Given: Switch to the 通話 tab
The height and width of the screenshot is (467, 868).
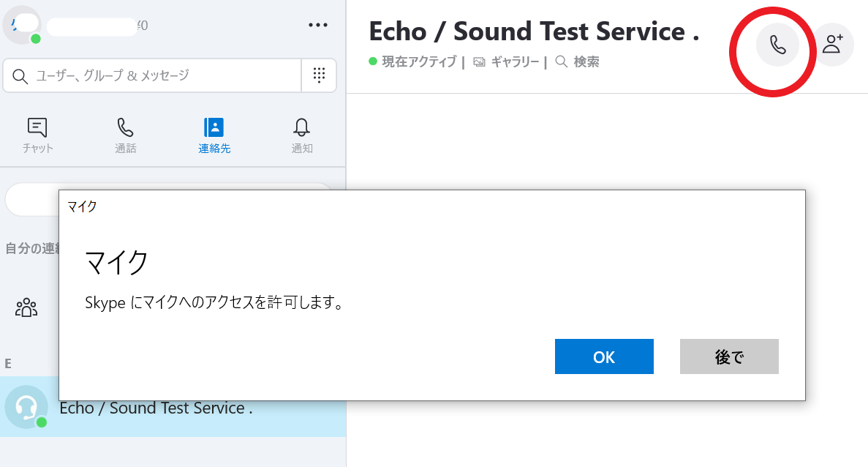Looking at the screenshot, I should (x=125, y=135).
